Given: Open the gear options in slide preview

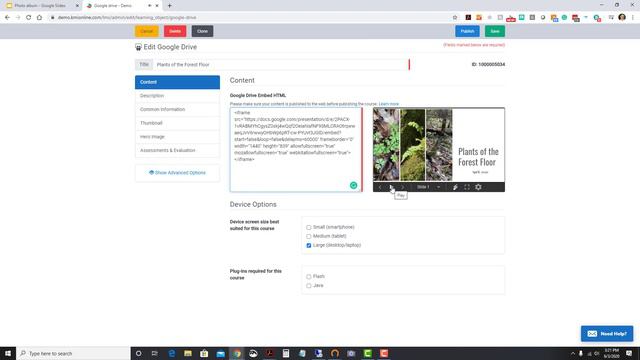Looking at the screenshot, I should (478, 187).
